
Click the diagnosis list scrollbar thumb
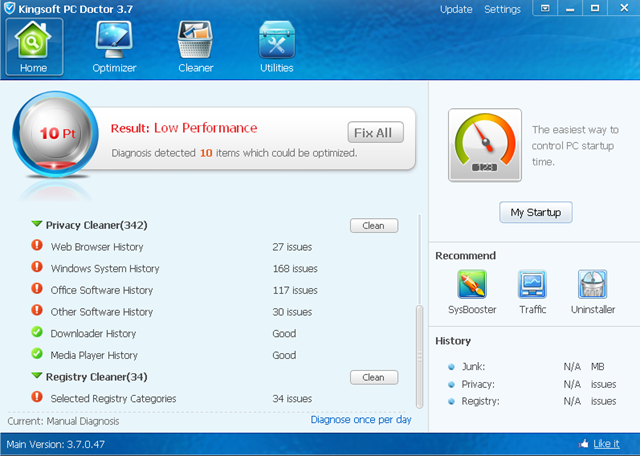tap(419, 356)
